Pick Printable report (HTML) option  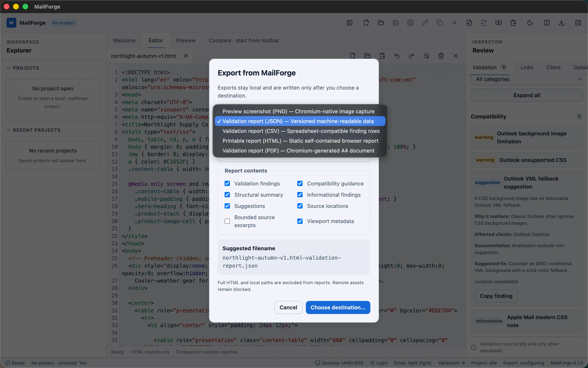point(300,141)
